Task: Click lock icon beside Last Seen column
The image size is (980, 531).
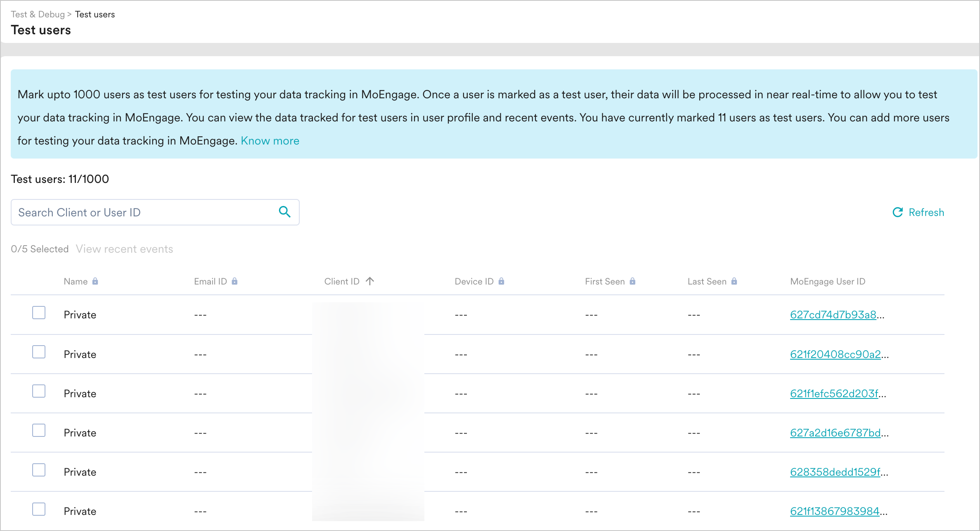Action: click(734, 281)
